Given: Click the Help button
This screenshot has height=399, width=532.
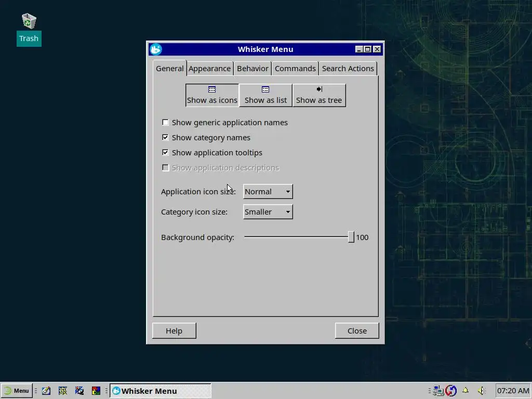Looking at the screenshot, I should [x=174, y=331].
